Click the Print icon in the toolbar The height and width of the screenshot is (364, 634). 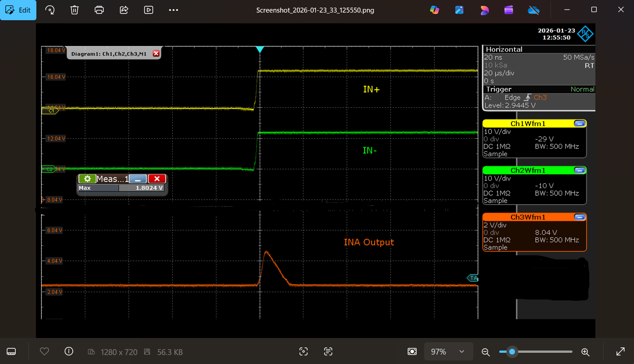pyautogui.click(x=100, y=10)
